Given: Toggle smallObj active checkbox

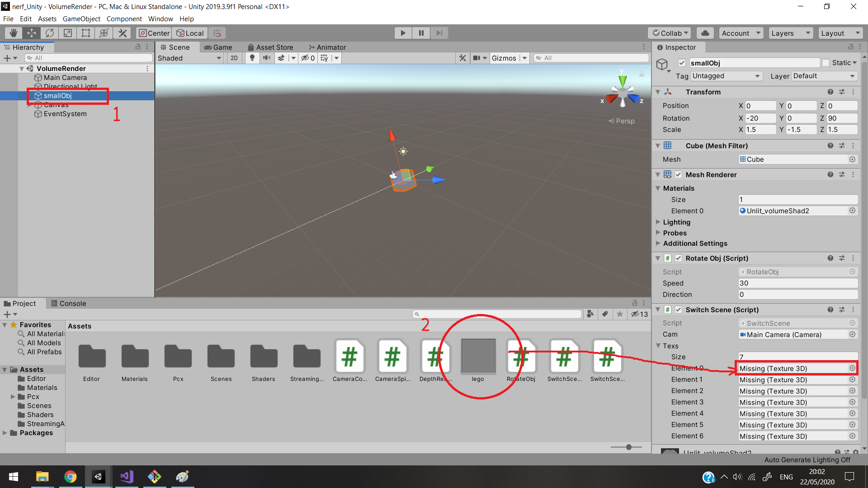Looking at the screenshot, I should [x=682, y=63].
